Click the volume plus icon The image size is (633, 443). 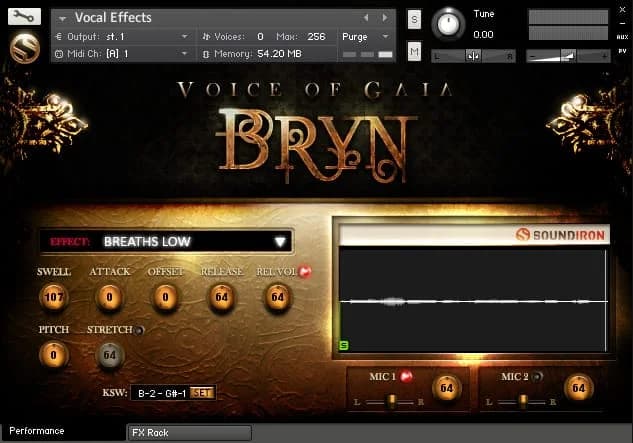click(604, 57)
